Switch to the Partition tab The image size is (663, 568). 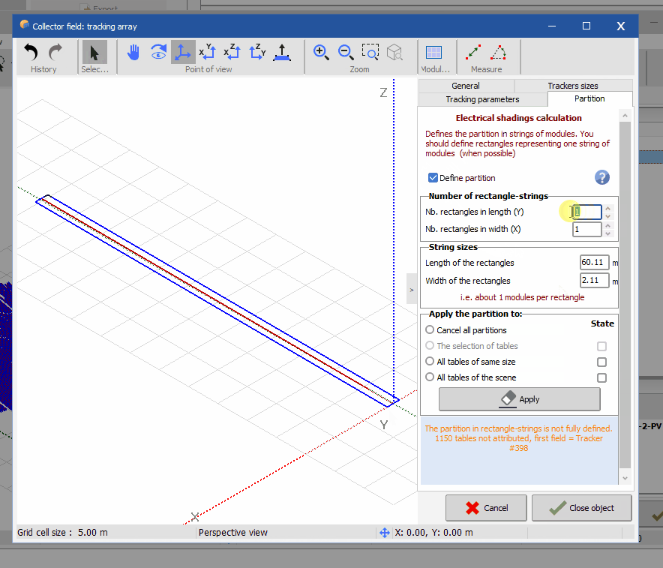[589, 99]
